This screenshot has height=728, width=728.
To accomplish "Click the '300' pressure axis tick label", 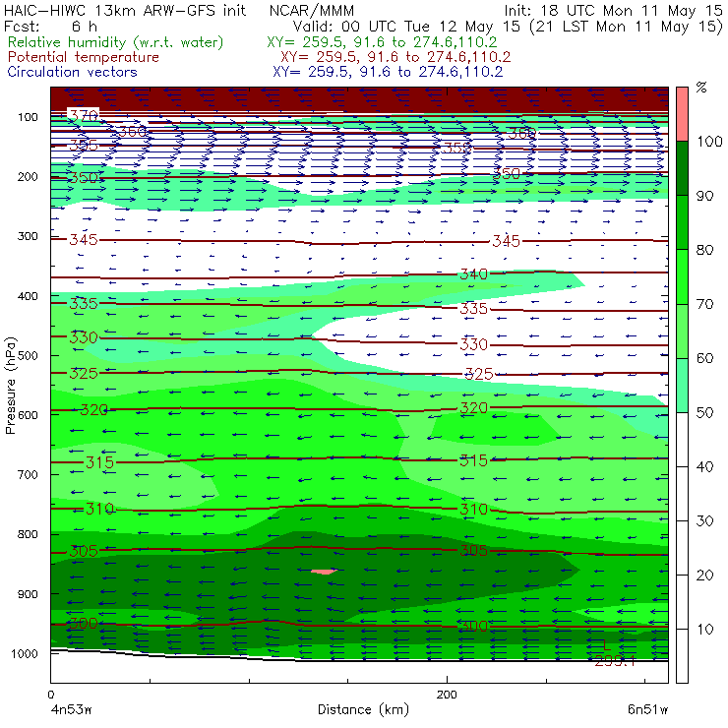I will [x=28, y=236].
